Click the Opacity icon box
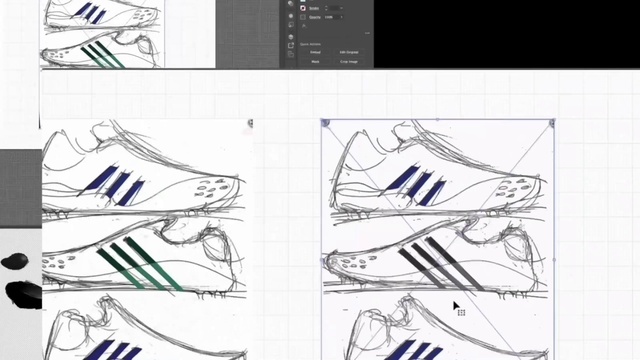 [303, 17]
